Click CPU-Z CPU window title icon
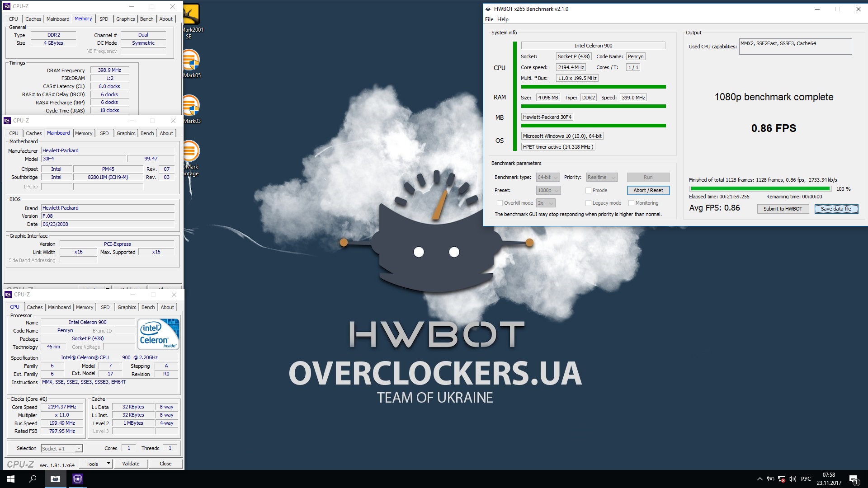868x488 pixels. point(8,295)
